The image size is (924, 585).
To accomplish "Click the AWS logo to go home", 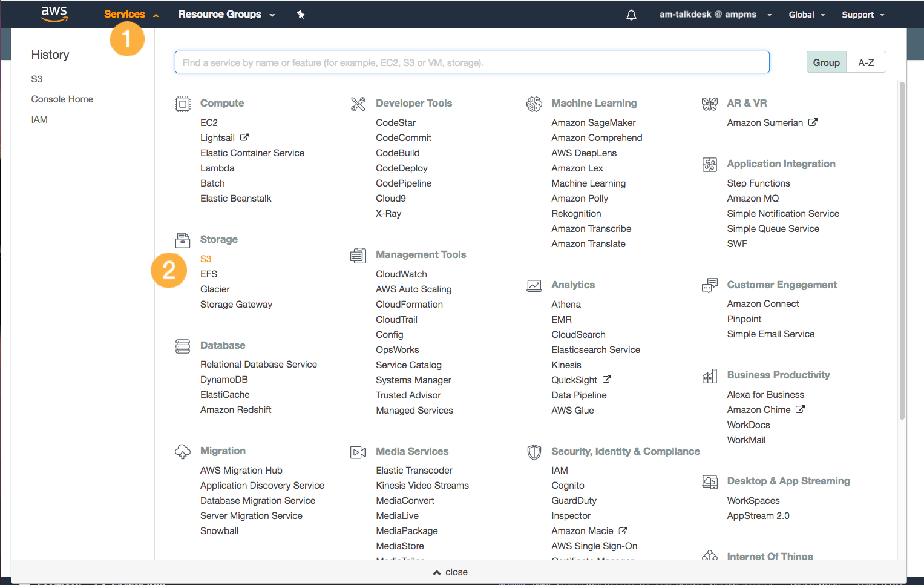I will pos(53,13).
